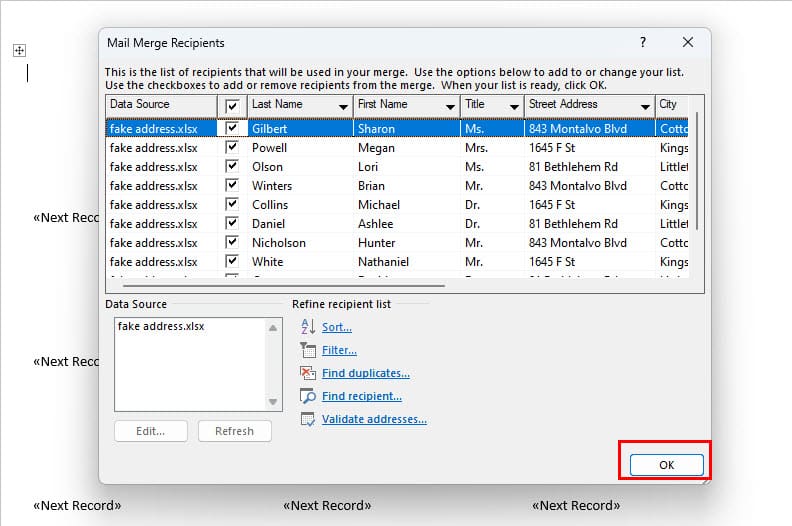The height and width of the screenshot is (526, 792).
Task: Open the Find duplicates... link
Action: (x=366, y=373)
